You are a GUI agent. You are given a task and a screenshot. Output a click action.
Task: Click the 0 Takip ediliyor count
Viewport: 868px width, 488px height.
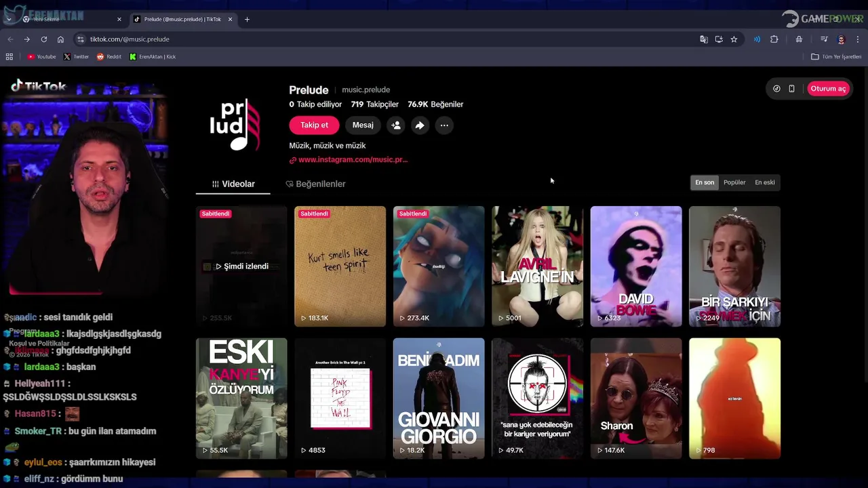pyautogui.click(x=315, y=104)
